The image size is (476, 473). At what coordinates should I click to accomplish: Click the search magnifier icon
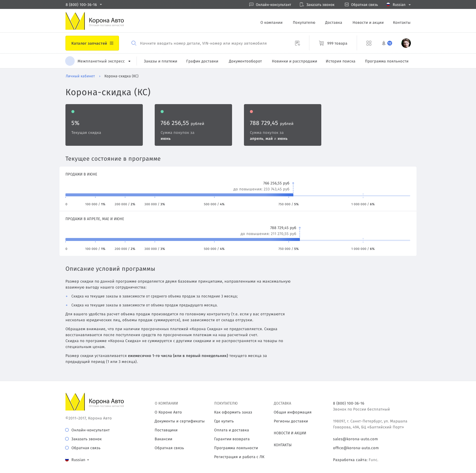pos(134,43)
